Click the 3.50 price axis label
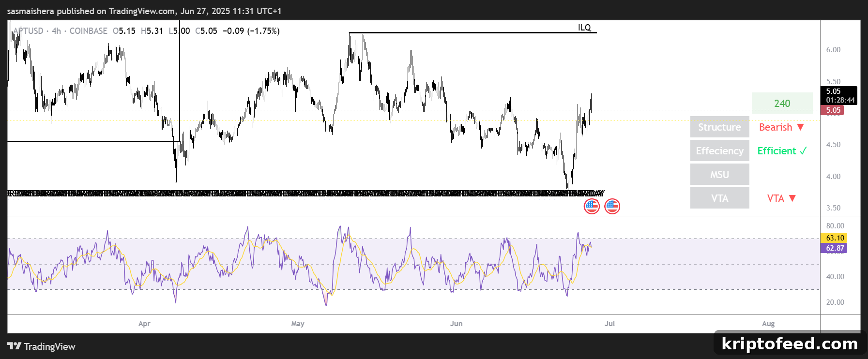Viewport: 868px width, 359px height. [833, 208]
